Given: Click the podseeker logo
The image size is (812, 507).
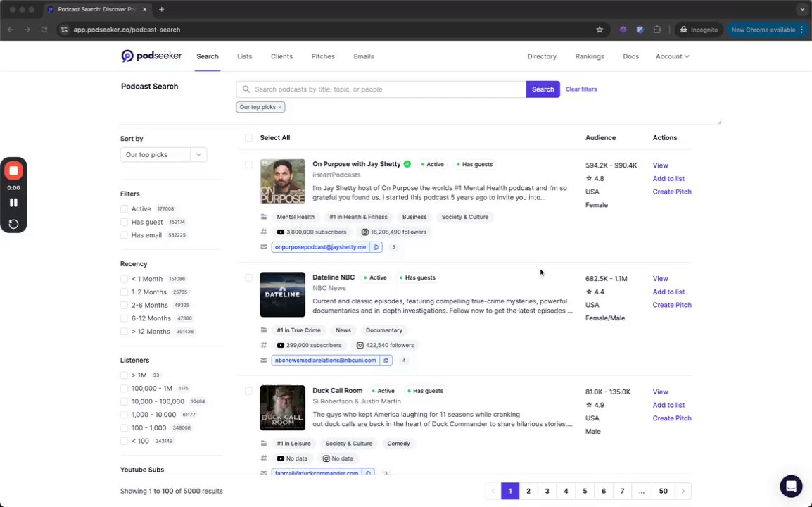Looking at the screenshot, I should click(151, 56).
